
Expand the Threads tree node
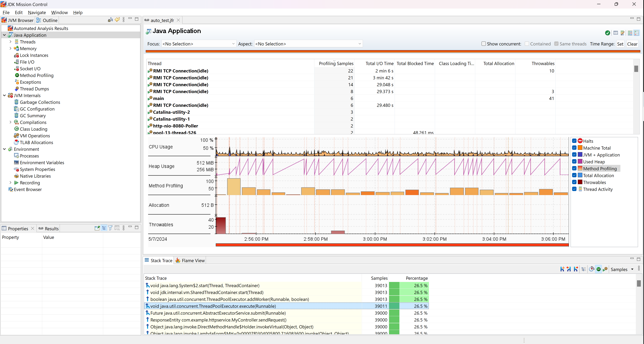(11, 42)
